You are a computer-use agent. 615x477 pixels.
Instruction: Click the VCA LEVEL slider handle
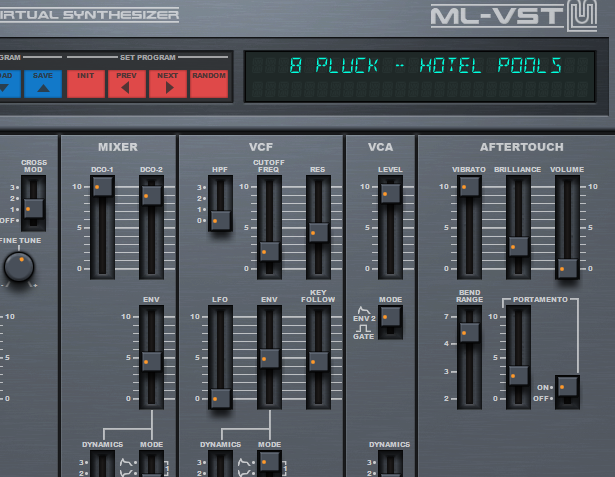point(391,194)
